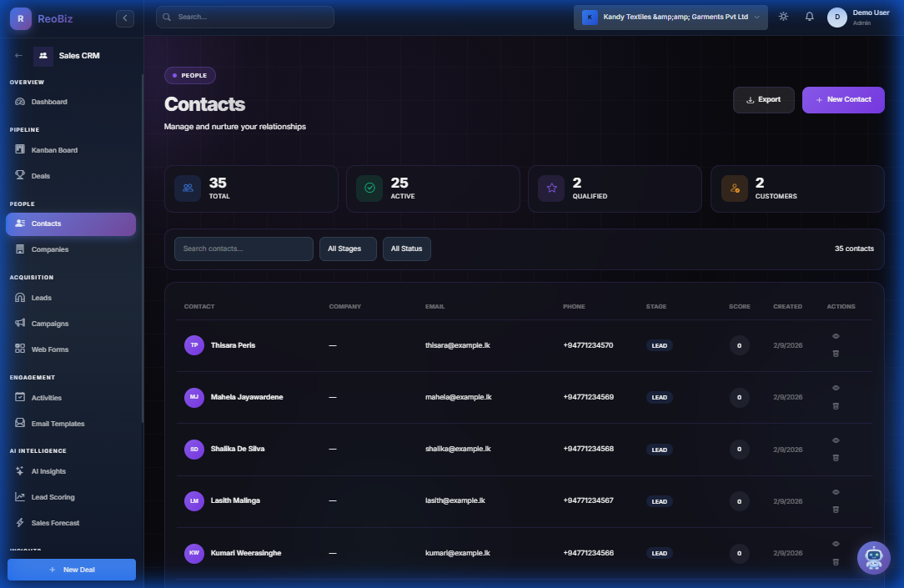This screenshot has width=904, height=588.
Task: Open the AI Insights panel
Action: [47, 470]
